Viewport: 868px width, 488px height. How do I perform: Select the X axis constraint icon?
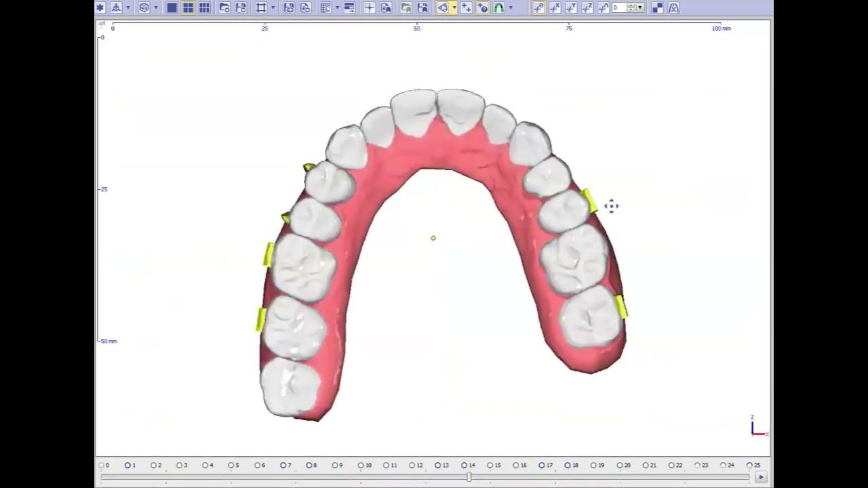(555, 8)
